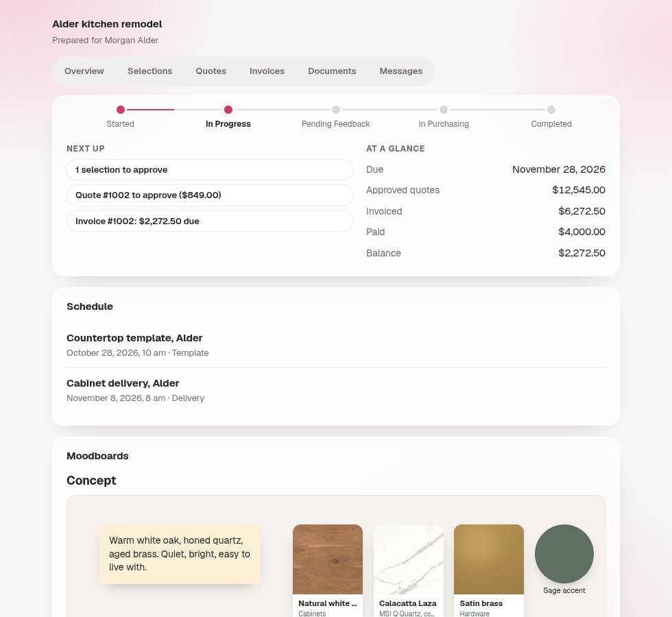Screen dimensions: 672x617
Task: Click the 'Schedule' section heading
Action: click(x=90, y=306)
